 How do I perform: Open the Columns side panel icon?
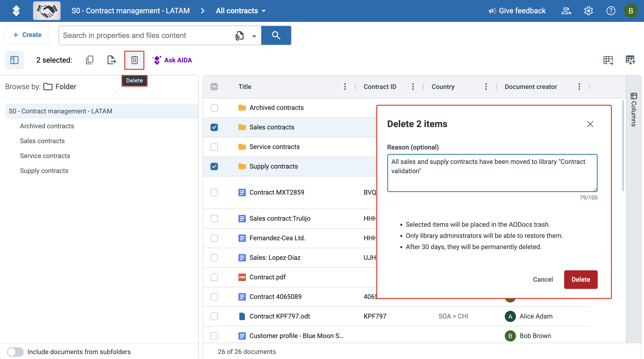tap(634, 96)
